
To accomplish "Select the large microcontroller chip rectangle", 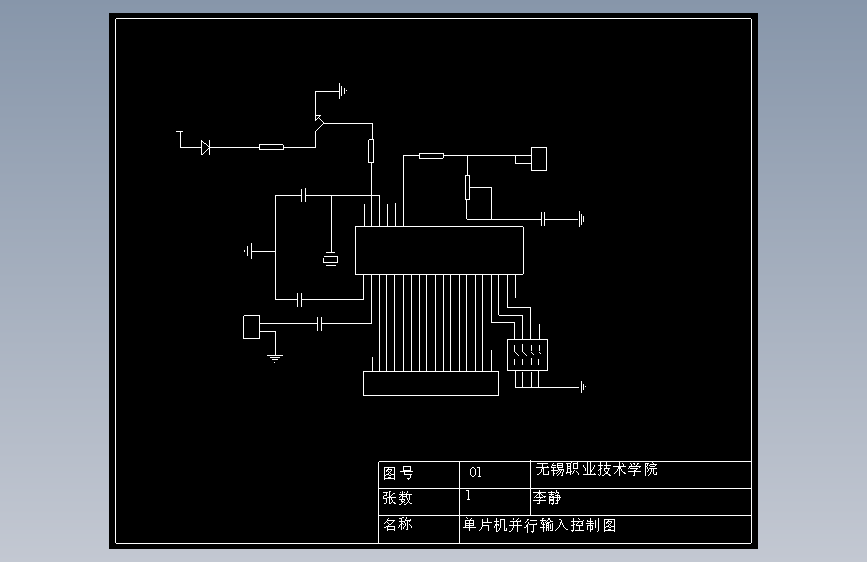I will point(439,250).
